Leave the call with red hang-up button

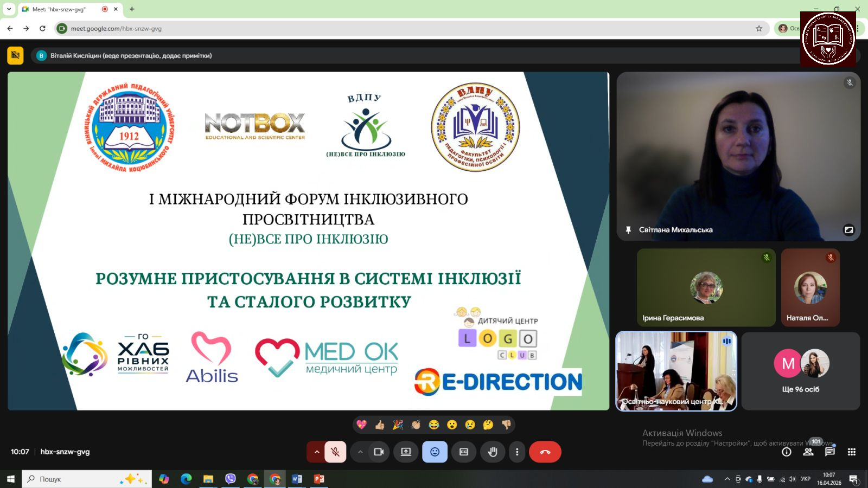click(x=545, y=452)
